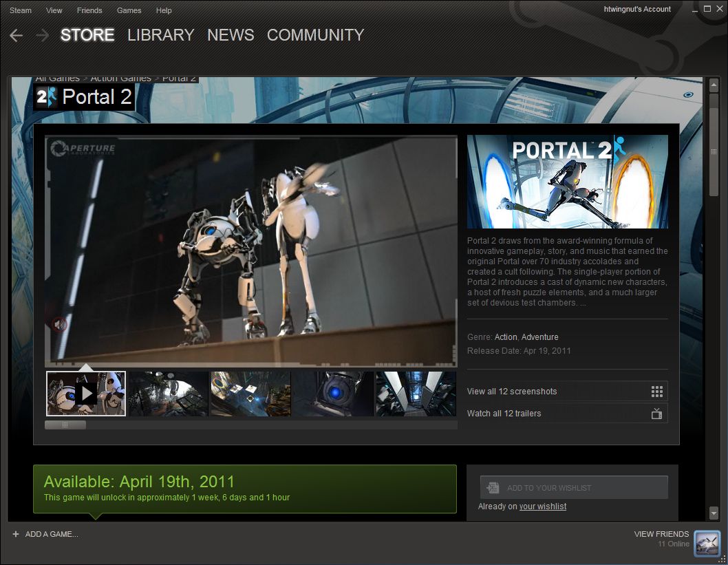
Task: Open the Friends menu
Action: 89,10
